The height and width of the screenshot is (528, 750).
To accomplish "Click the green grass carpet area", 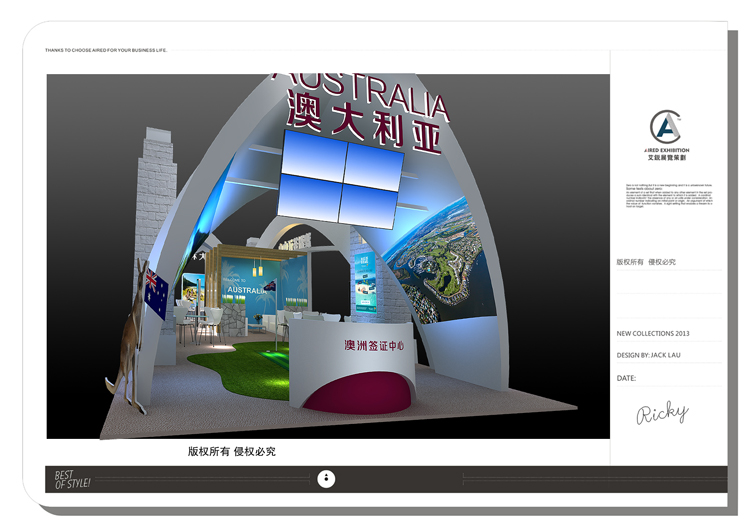I will (243, 361).
